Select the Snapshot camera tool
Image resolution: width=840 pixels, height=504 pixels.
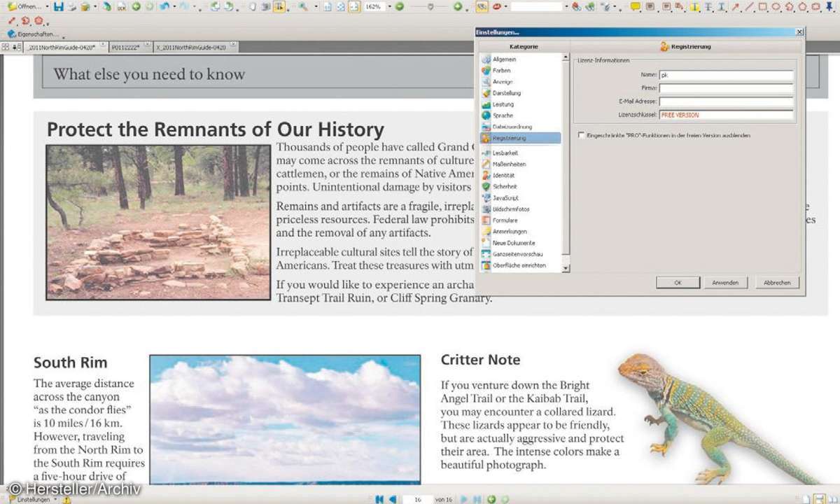266,6
